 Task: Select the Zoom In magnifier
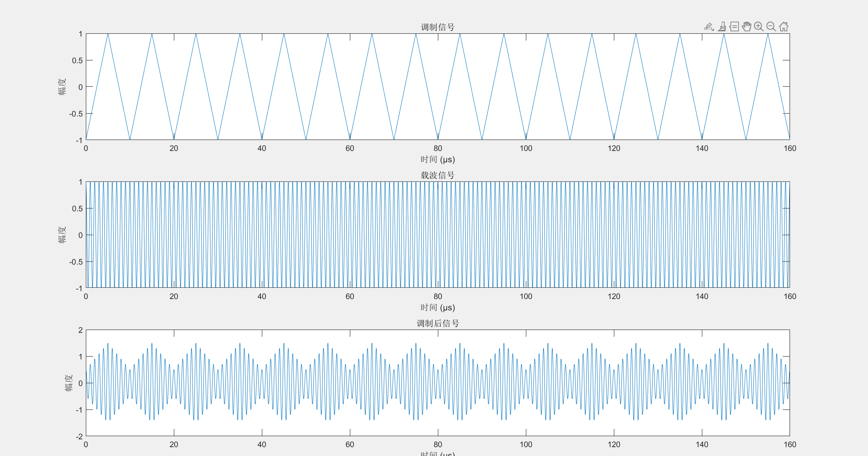pyautogui.click(x=759, y=27)
